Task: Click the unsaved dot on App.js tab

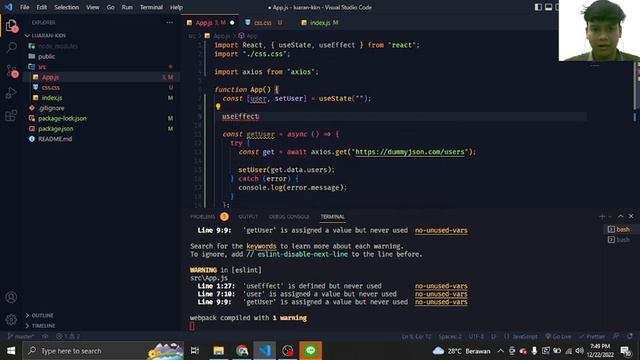Action: pos(232,23)
